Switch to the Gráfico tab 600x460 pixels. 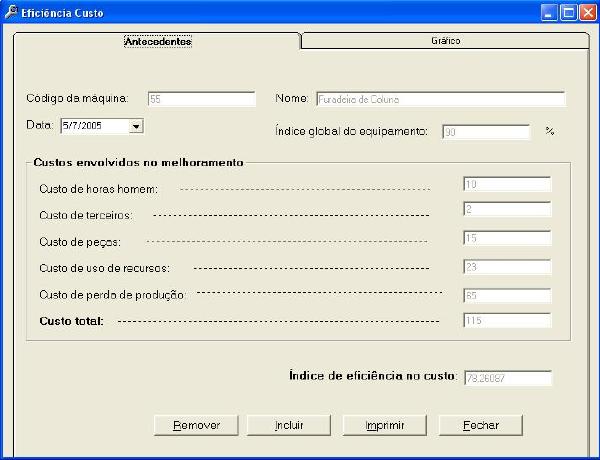pos(445,41)
